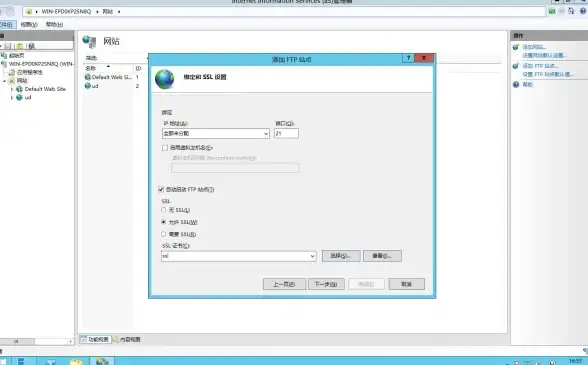
Task: Click Default Web Site globe in sites list
Action: 88,77
